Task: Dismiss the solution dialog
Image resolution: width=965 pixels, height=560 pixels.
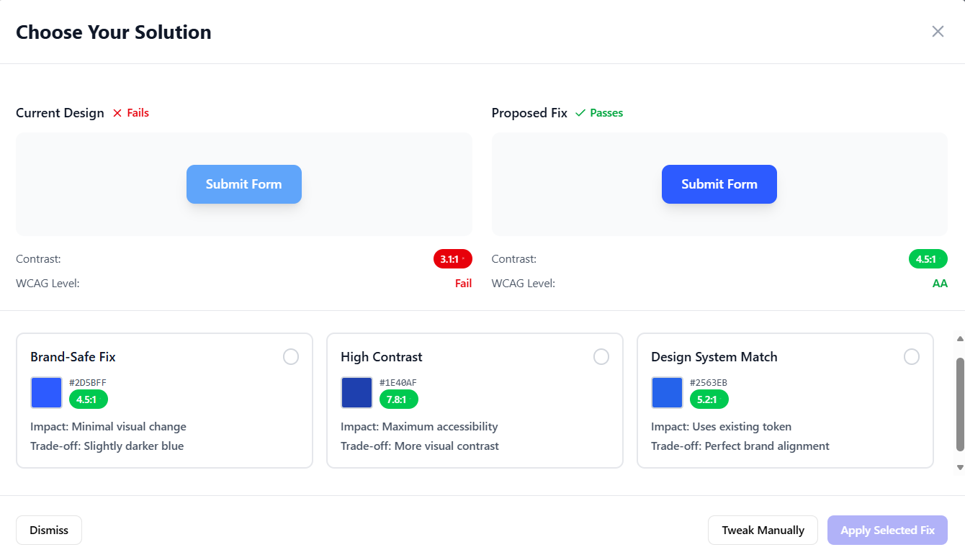Action: click(48, 530)
